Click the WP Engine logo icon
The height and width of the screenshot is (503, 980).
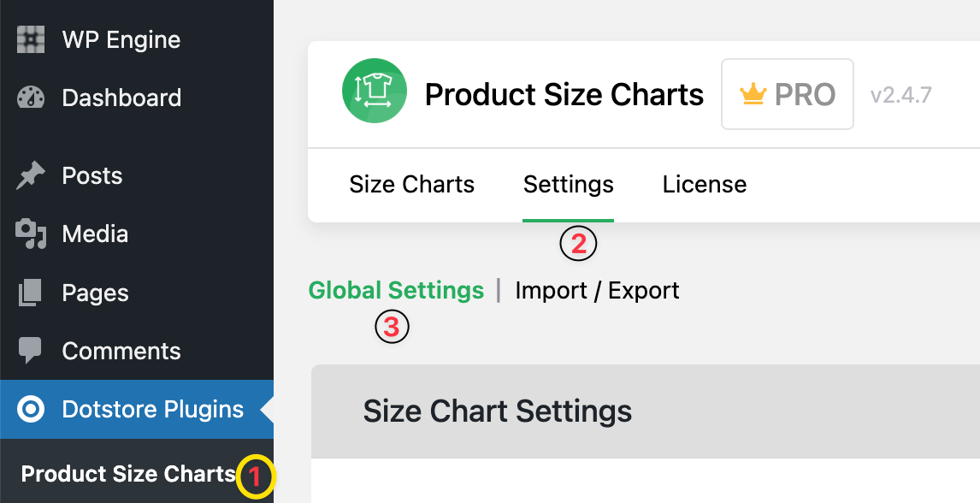pos(31,39)
